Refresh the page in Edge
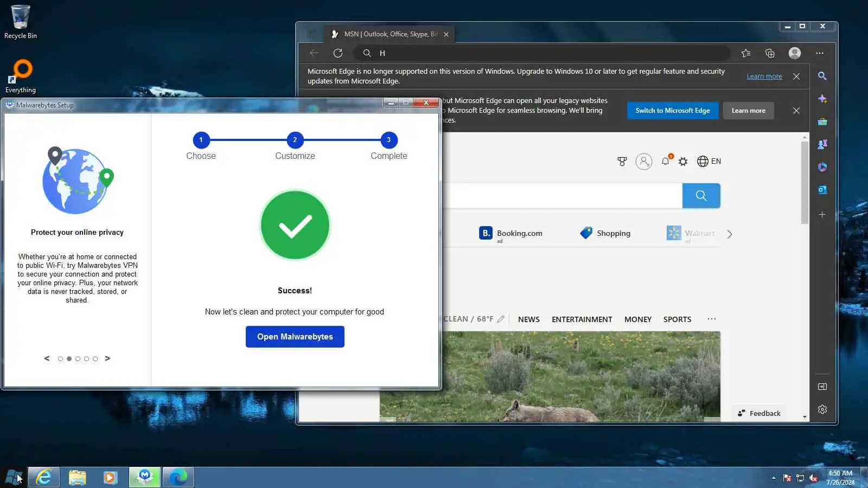The width and height of the screenshot is (868, 488). pos(338,53)
